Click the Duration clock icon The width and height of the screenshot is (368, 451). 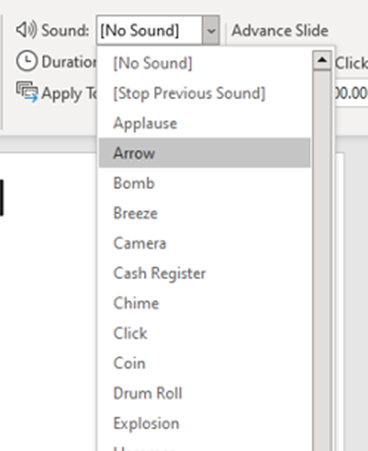click(x=27, y=61)
